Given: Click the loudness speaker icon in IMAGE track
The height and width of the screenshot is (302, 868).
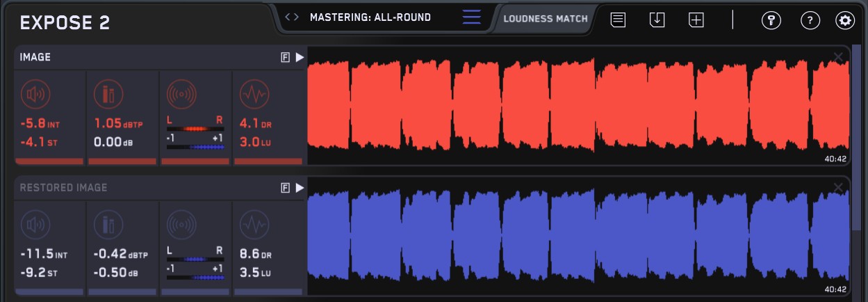Looking at the screenshot, I should [x=34, y=94].
